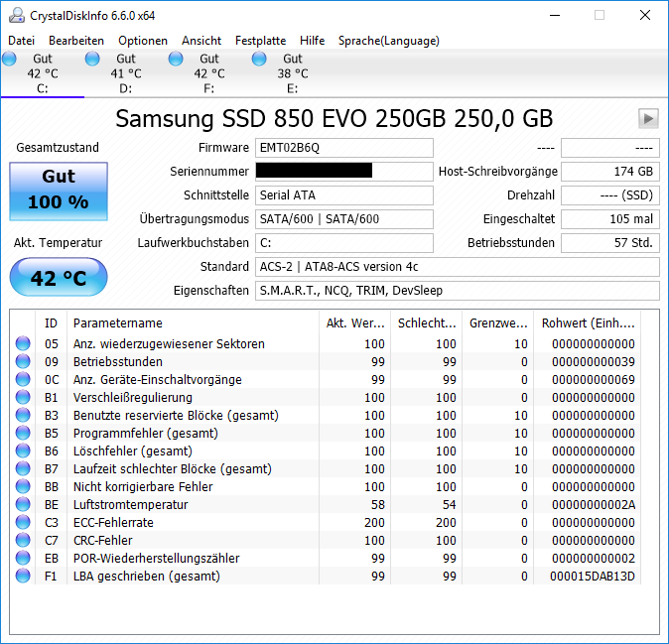Click the Akt. Wer... column header
This screenshot has width=669, height=644.
(x=355, y=323)
